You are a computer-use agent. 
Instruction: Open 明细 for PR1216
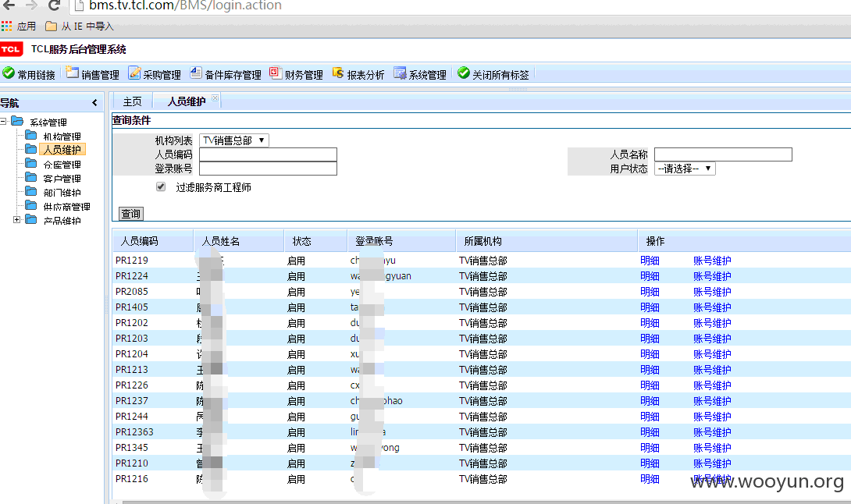pyautogui.click(x=650, y=479)
